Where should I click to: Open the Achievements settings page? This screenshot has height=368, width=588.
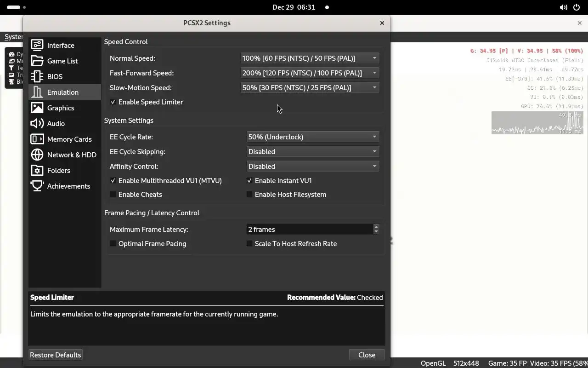65,186
